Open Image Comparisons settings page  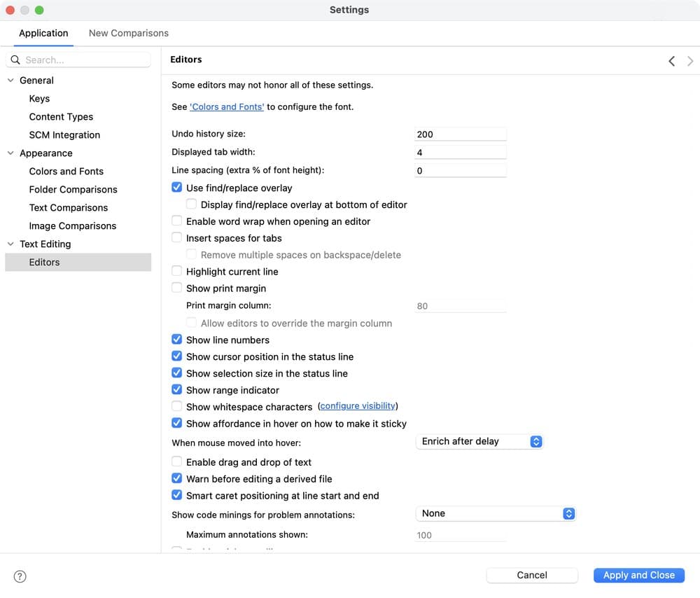tap(72, 226)
